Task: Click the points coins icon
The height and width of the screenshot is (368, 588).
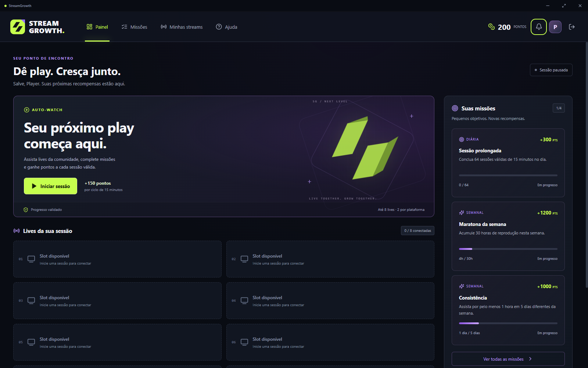Action: [x=491, y=26]
